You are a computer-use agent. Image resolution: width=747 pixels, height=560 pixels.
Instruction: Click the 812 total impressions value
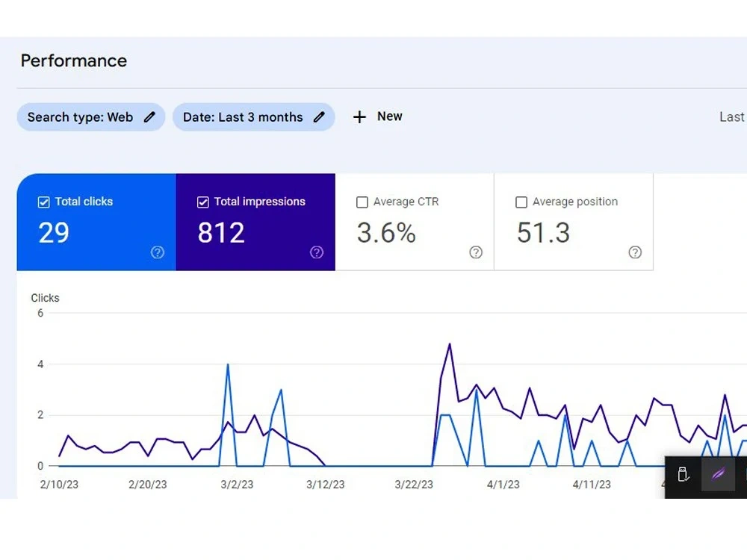tap(221, 233)
